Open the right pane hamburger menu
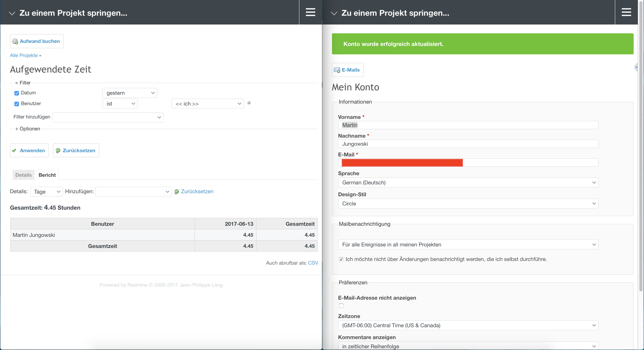The height and width of the screenshot is (350, 644). pyautogui.click(x=626, y=12)
